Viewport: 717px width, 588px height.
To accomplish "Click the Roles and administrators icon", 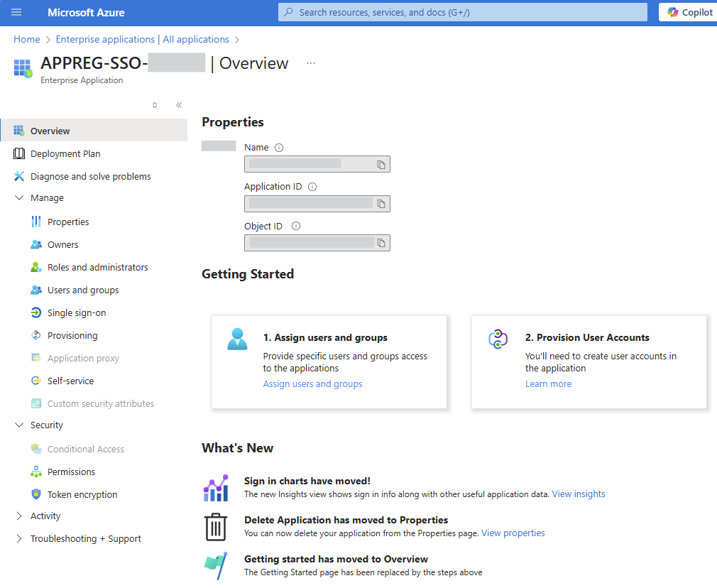I will tap(36, 267).
